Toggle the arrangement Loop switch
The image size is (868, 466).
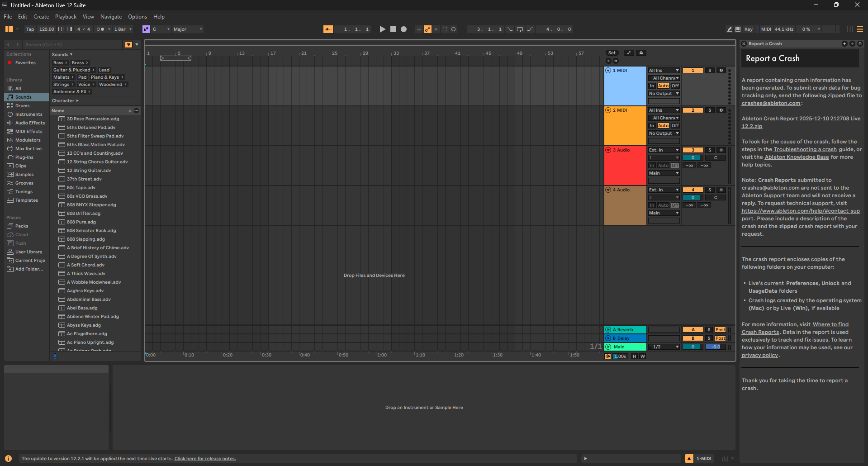click(520, 29)
